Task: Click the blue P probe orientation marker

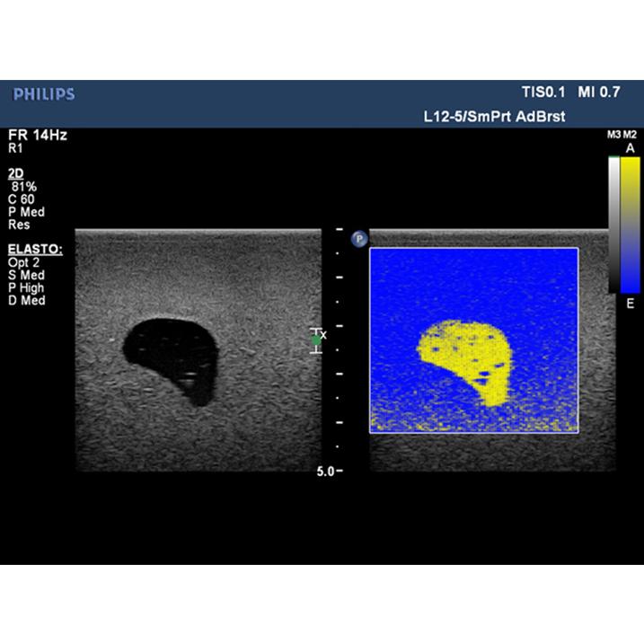Action: click(x=358, y=239)
